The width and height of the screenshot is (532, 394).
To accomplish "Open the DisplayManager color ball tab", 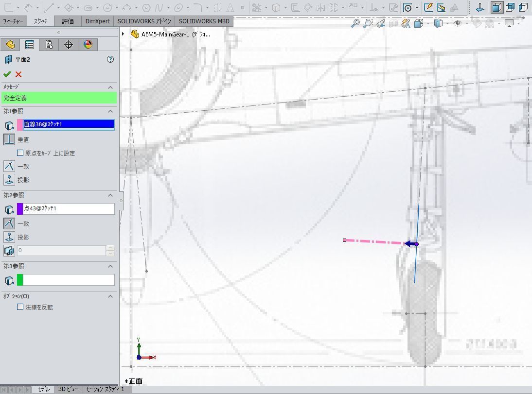I will tap(88, 45).
